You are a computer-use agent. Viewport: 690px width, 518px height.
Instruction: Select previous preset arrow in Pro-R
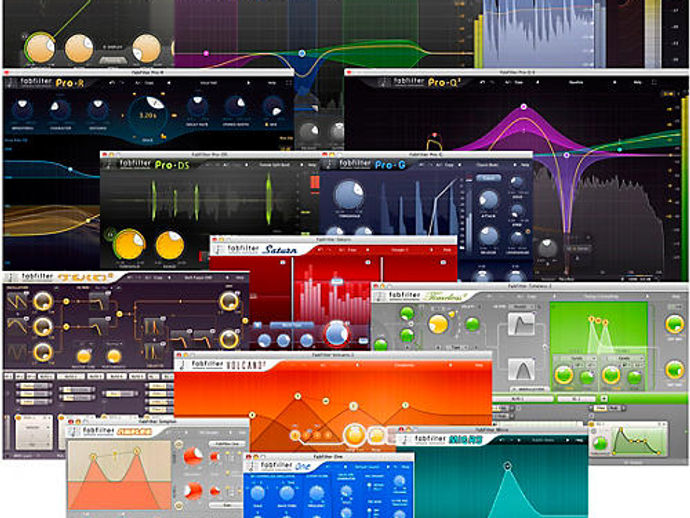[x=169, y=83]
